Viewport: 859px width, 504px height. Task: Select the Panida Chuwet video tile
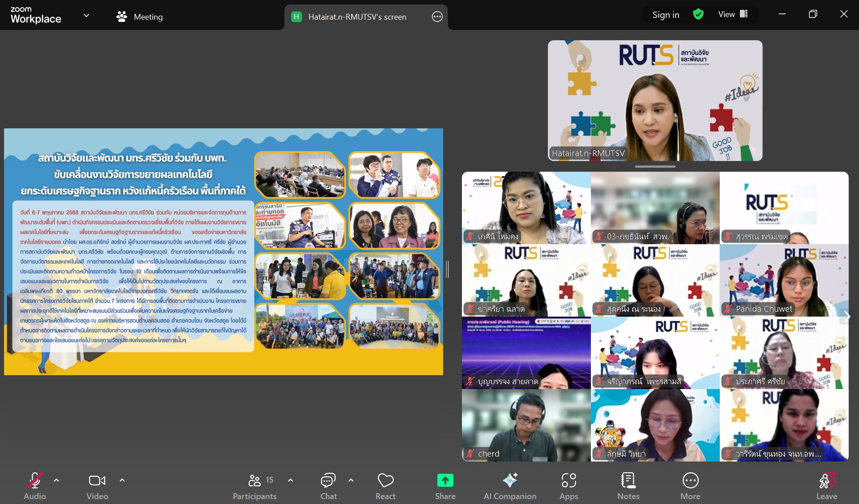[x=784, y=280]
